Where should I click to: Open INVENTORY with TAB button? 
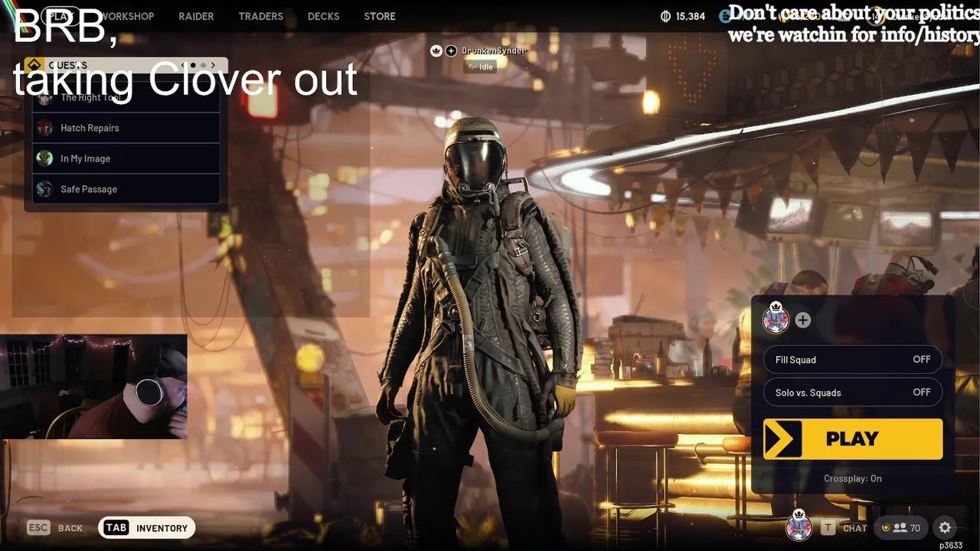coord(146,528)
